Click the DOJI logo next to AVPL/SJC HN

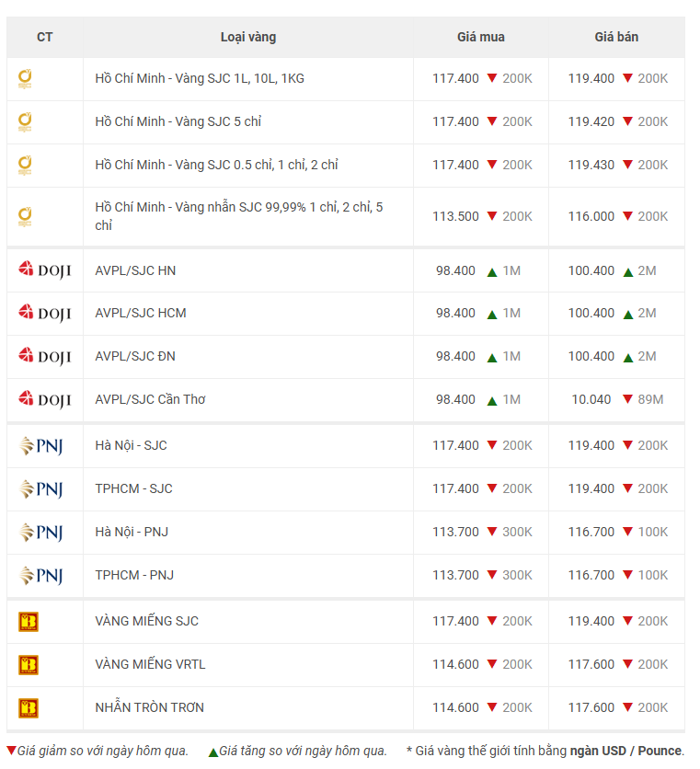pos(45,270)
